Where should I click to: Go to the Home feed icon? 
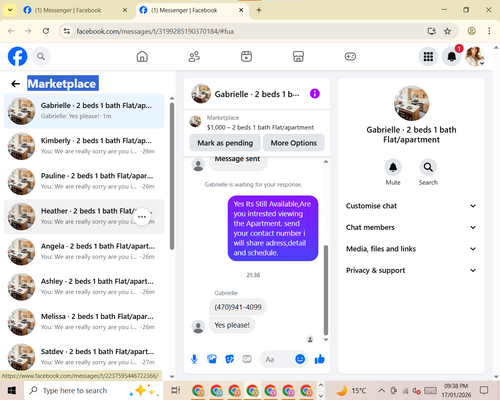click(142, 56)
